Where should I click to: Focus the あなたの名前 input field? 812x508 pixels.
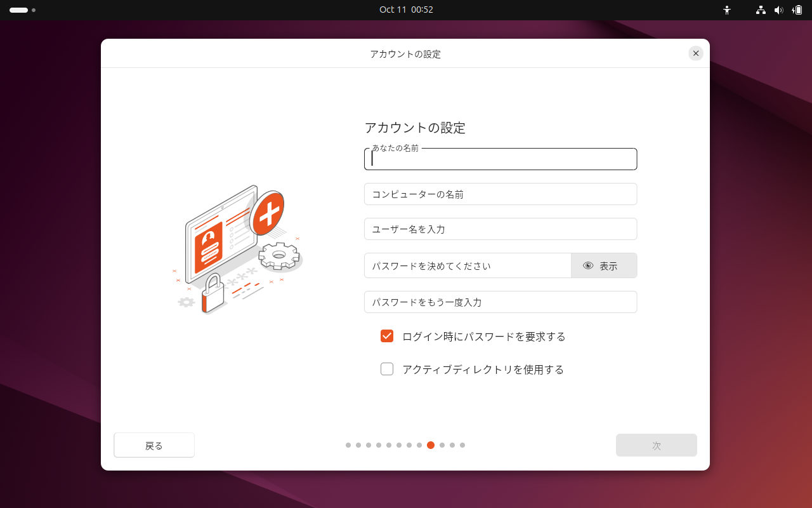pyautogui.click(x=500, y=160)
